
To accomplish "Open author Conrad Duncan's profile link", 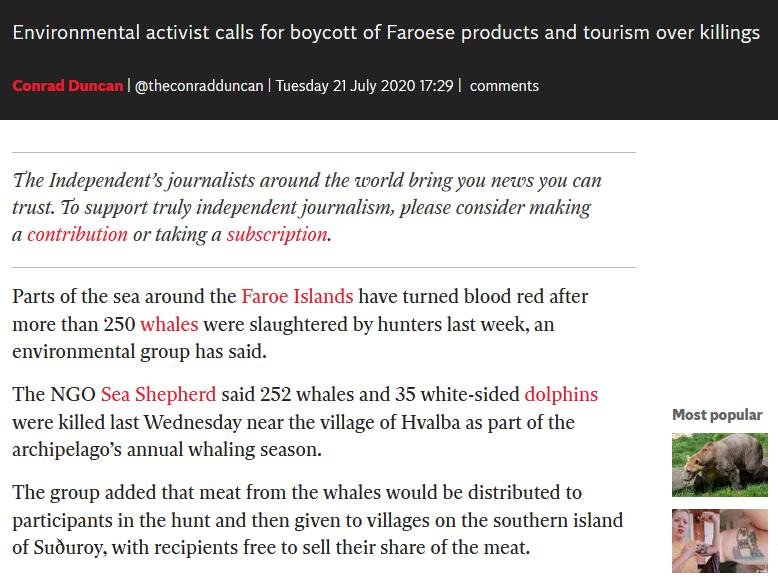I will click(x=68, y=86).
